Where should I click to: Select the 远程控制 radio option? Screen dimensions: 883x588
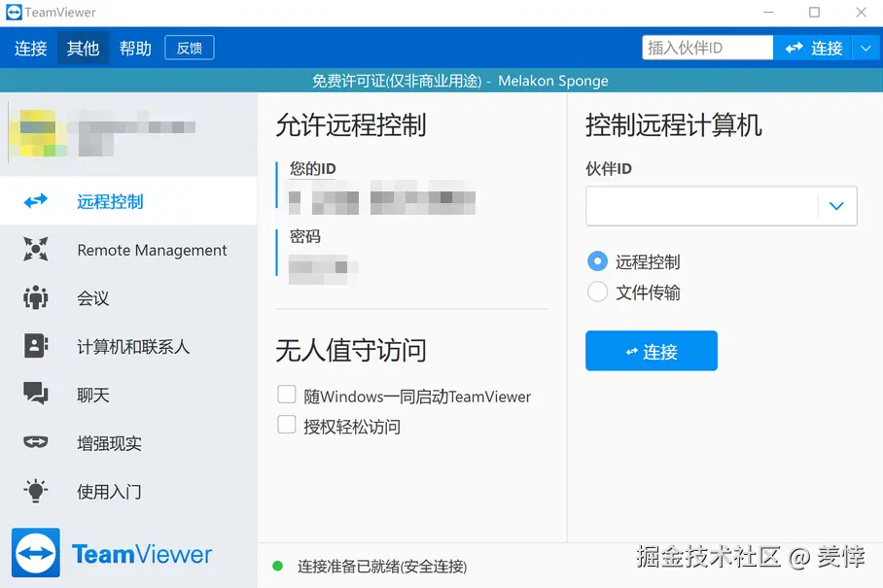pos(596,260)
